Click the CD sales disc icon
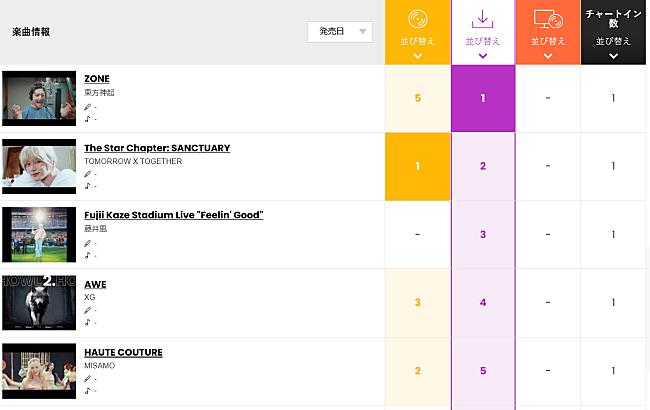650x410 pixels. [x=417, y=18]
